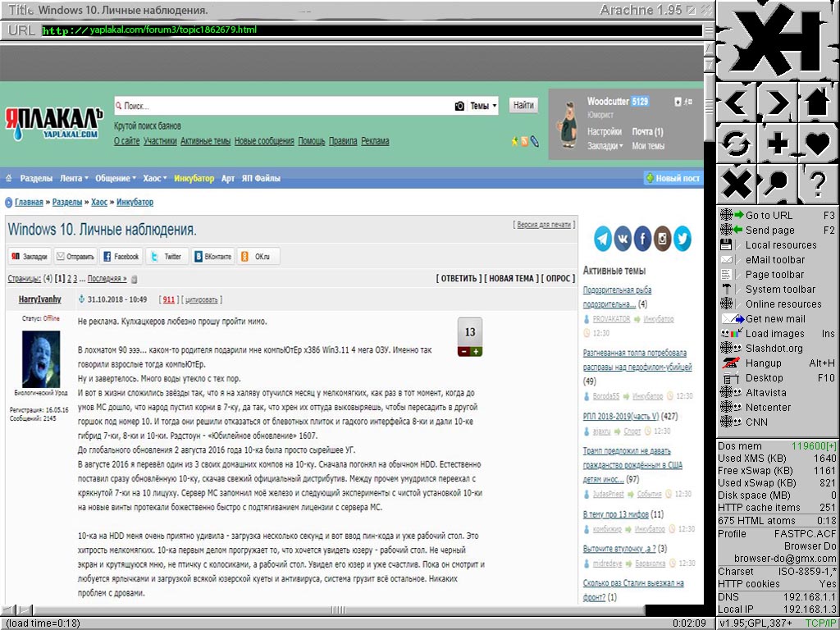
Task: Go to the home page icon
Action: 818,103
